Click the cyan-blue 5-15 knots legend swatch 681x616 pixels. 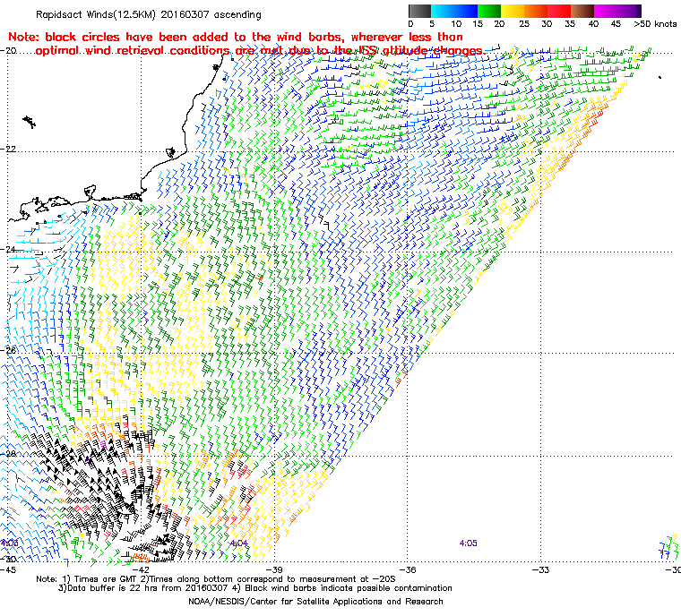454,11
